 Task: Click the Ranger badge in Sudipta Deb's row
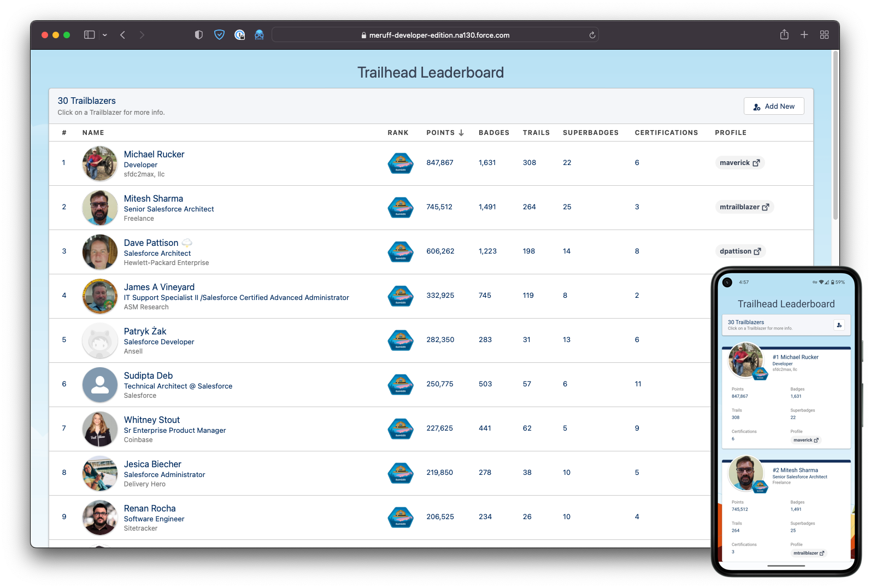click(401, 385)
